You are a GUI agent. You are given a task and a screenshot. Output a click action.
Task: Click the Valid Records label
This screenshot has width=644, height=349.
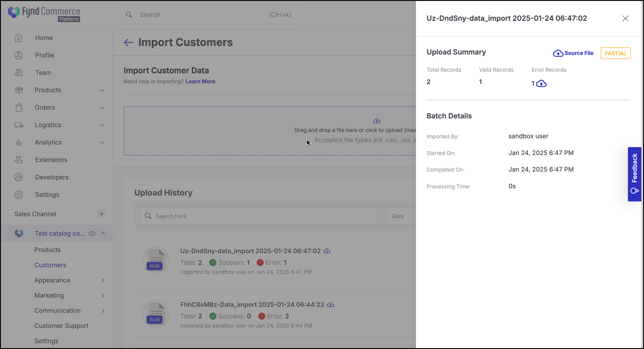coord(496,70)
